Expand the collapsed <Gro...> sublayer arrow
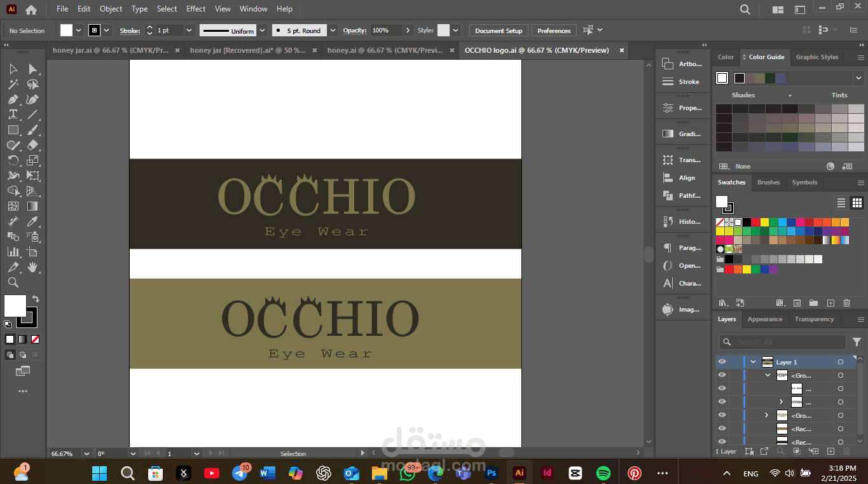This screenshot has height=484, width=868. (x=766, y=415)
